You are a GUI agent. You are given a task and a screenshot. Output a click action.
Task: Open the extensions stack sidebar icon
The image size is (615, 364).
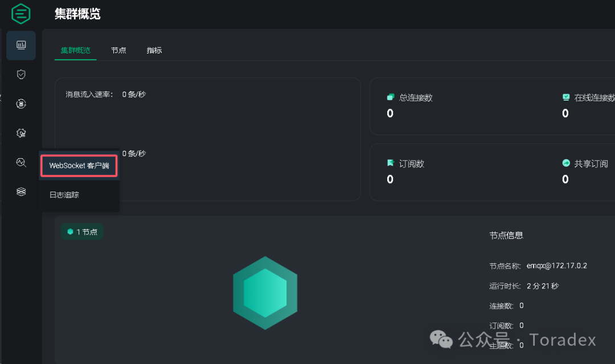tap(21, 192)
